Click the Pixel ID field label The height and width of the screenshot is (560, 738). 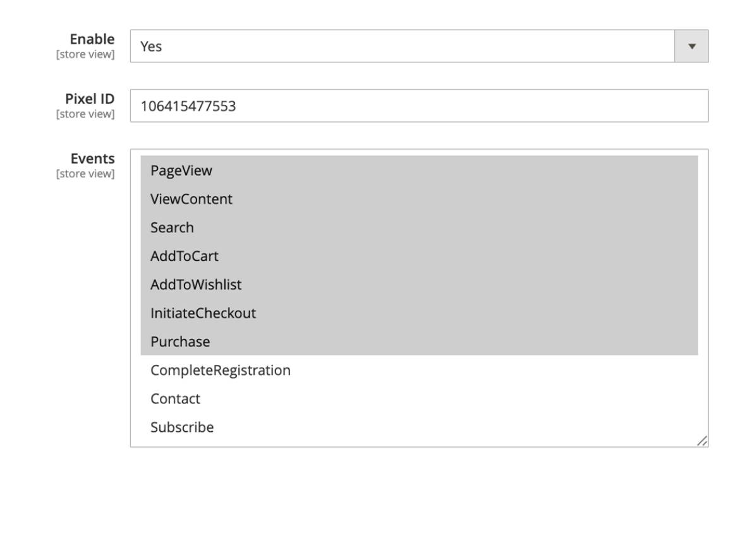[x=90, y=98]
